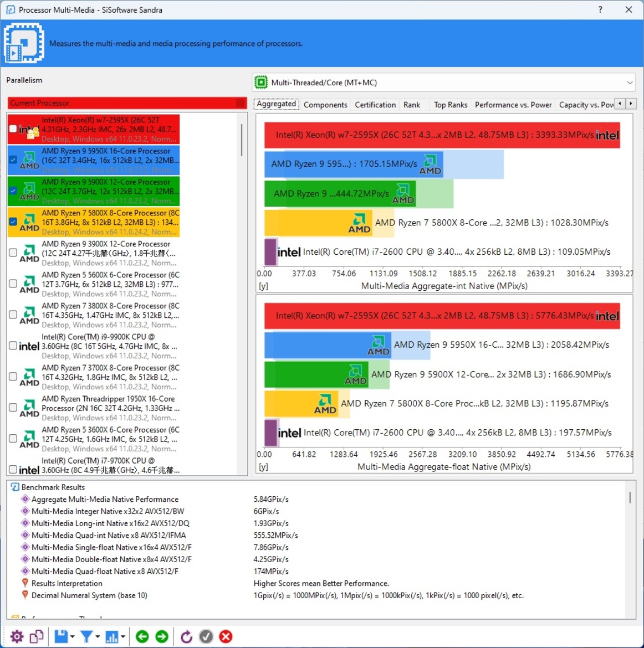Uncheck the AMD Ryzen 9 5950X checkbox
644x648 pixels.
point(13,160)
